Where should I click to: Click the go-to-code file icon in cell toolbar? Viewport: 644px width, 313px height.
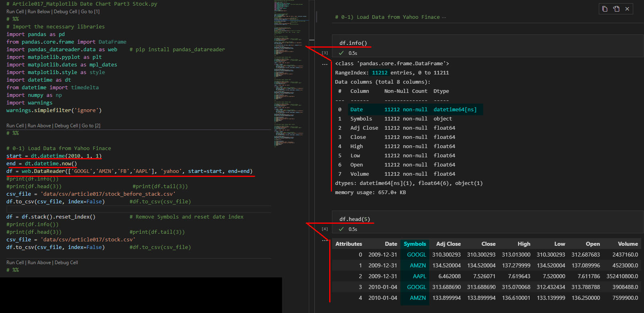[616, 9]
